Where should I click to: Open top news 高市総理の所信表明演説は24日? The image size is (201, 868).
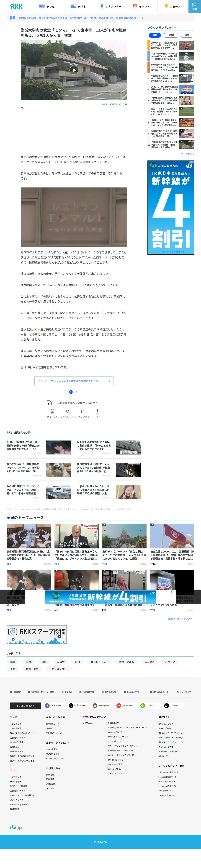[29, 544]
